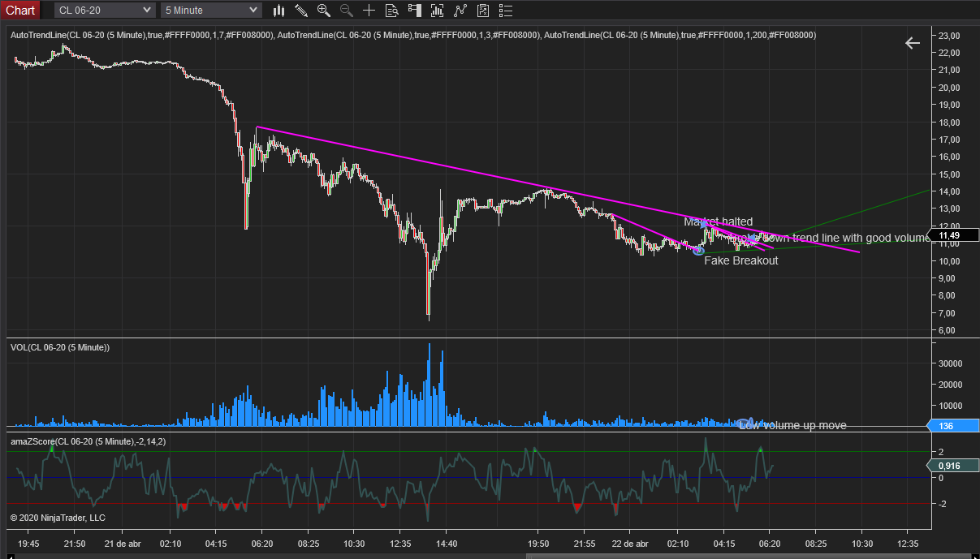Viewport: 980px width, 559px height.
Task: Click the Strategies zigzag line icon
Action: [459, 11]
